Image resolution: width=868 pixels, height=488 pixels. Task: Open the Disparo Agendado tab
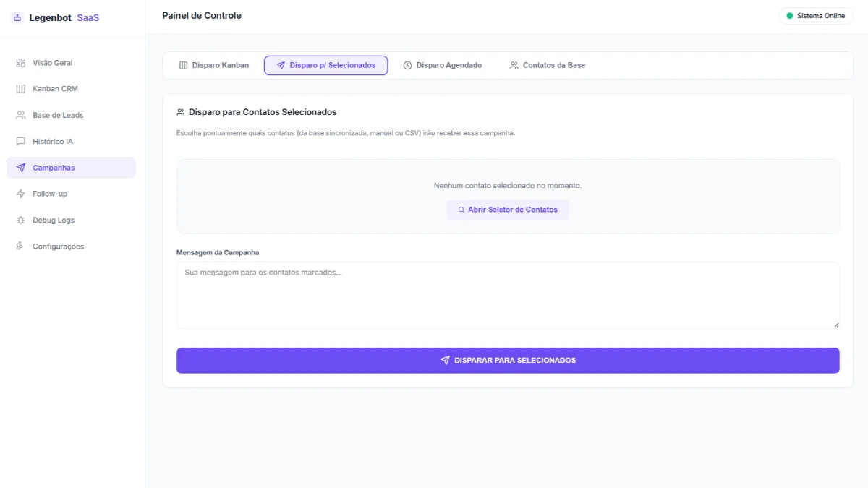pyautogui.click(x=443, y=65)
